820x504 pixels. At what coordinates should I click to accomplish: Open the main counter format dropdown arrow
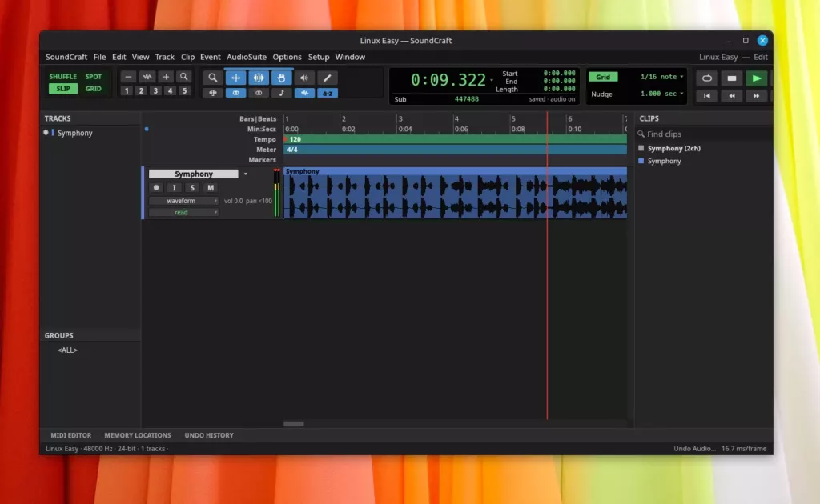492,80
